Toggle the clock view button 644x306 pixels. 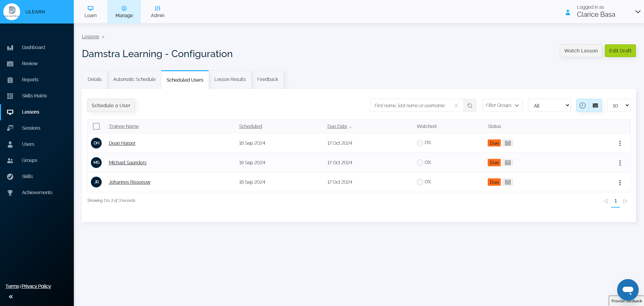(583, 105)
